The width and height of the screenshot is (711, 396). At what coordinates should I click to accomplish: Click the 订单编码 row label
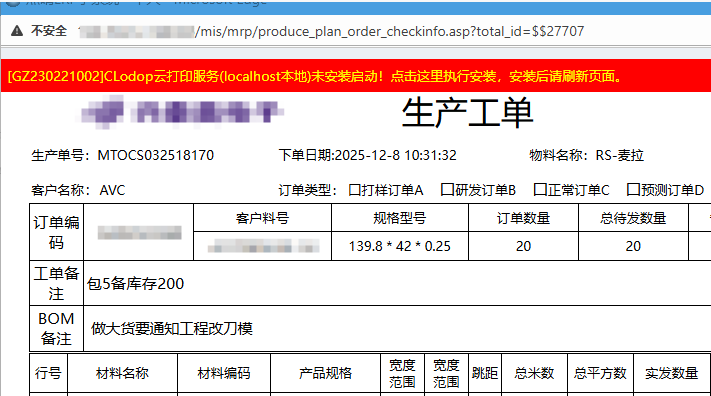[x=56, y=232]
